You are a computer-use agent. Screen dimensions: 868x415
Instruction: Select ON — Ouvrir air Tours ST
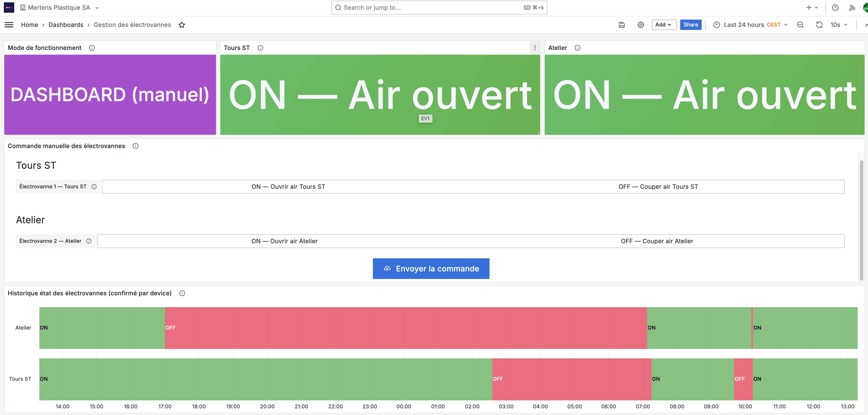tap(288, 186)
